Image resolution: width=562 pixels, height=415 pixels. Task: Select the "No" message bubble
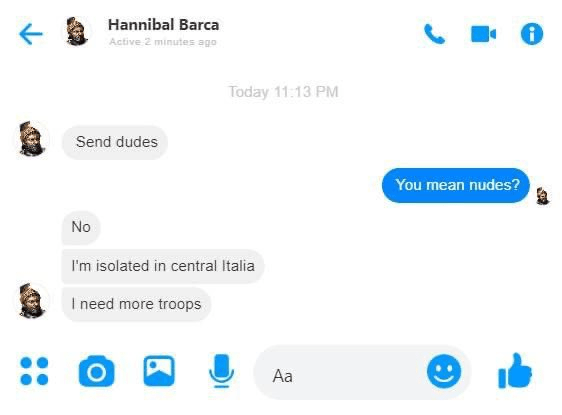pyautogui.click(x=81, y=227)
